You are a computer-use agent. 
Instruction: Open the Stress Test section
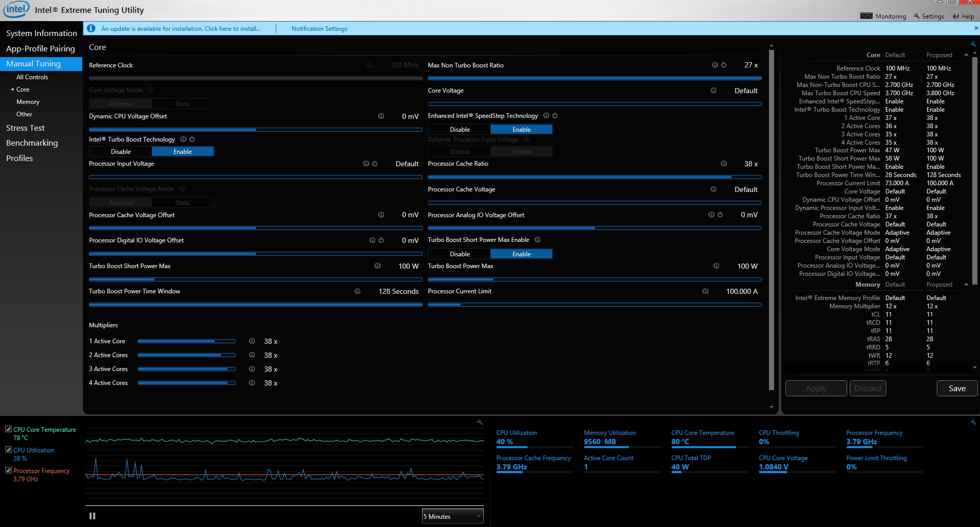pyautogui.click(x=25, y=128)
